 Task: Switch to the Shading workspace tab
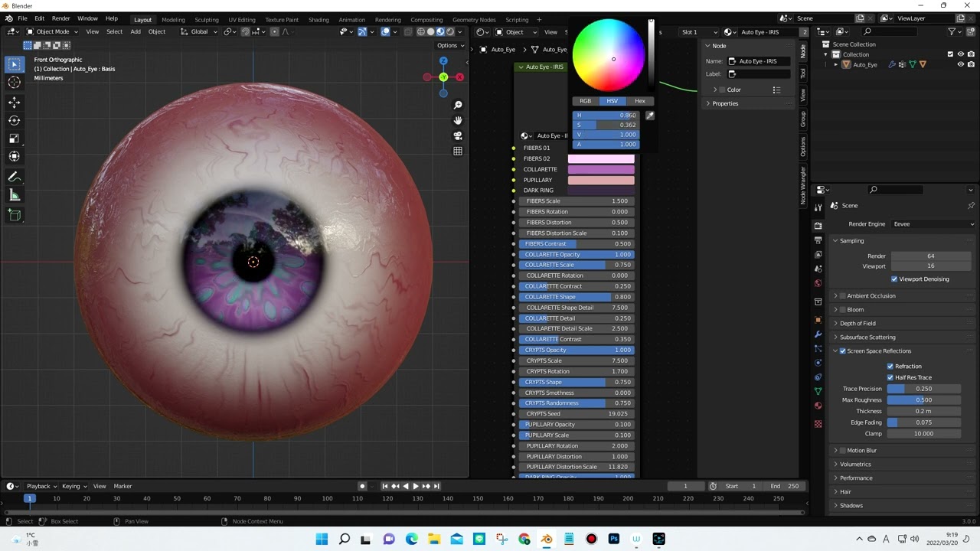[318, 20]
